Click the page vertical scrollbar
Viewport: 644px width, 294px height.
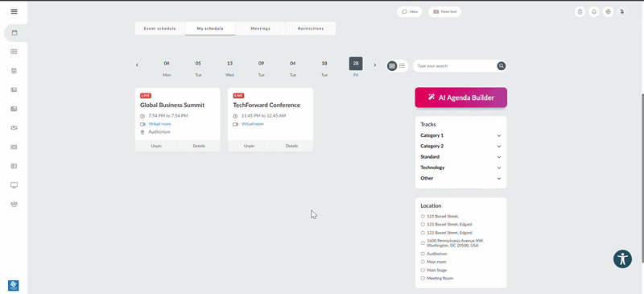click(642, 177)
